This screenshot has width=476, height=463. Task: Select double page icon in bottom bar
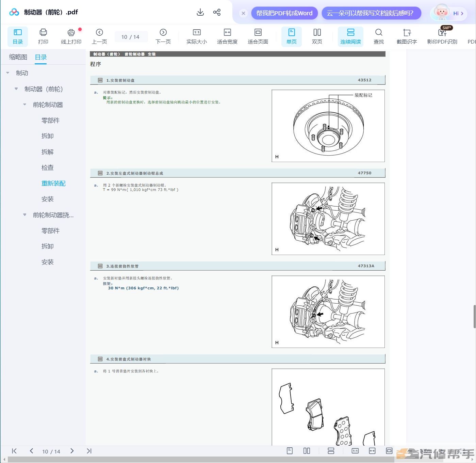(307, 451)
